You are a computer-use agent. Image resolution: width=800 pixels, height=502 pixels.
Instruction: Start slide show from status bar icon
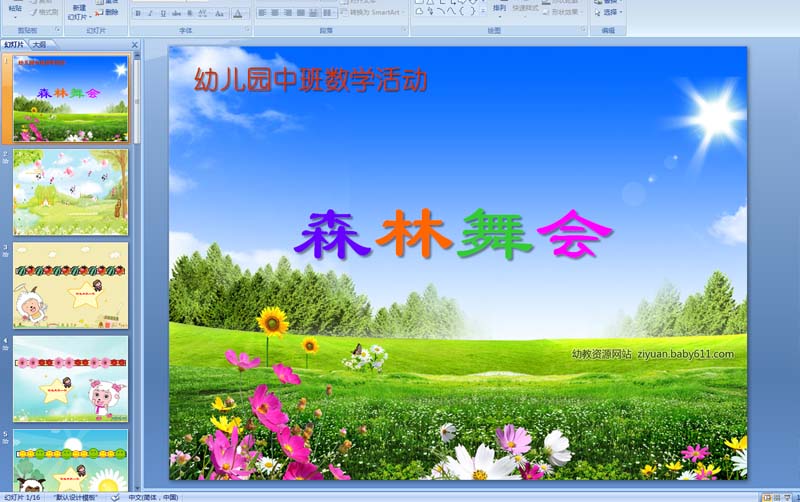787,498
